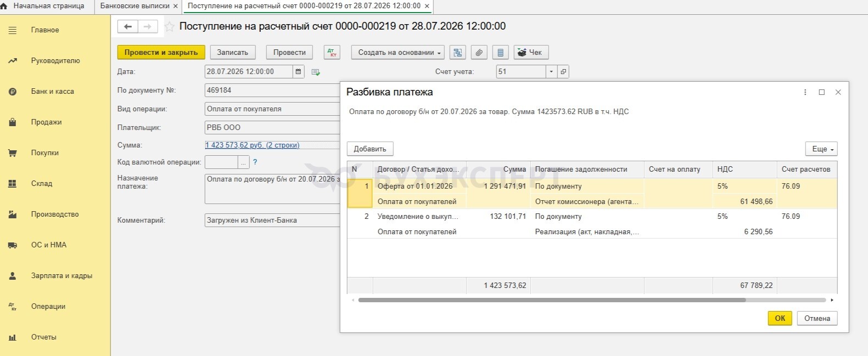This screenshot has height=356, width=868.
Task: Open the Продажи sidebar section
Action: coord(47,122)
